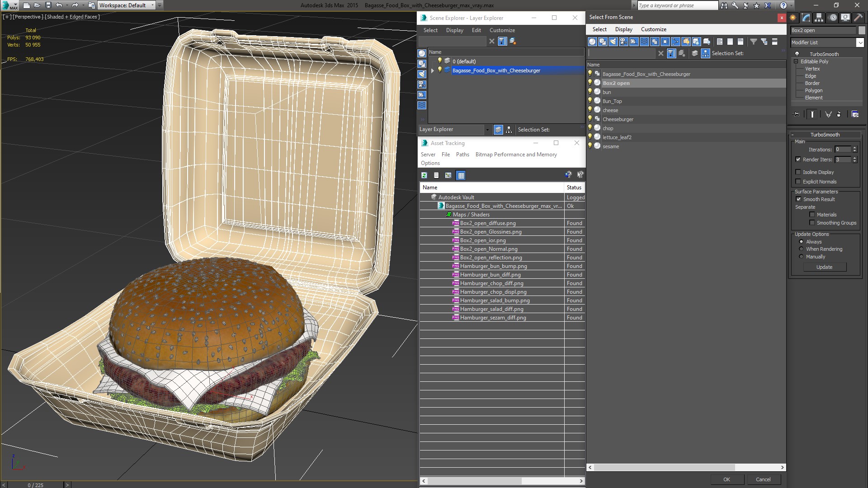Image resolution: width=868 pixels, height=488 pixels.
Task: Clear the Scene Explorer search with X icon
Action: tap(492, 41)
